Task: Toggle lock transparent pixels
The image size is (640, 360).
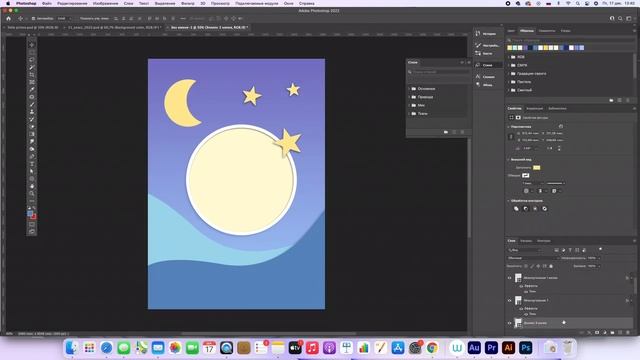Action: point(526,266)
